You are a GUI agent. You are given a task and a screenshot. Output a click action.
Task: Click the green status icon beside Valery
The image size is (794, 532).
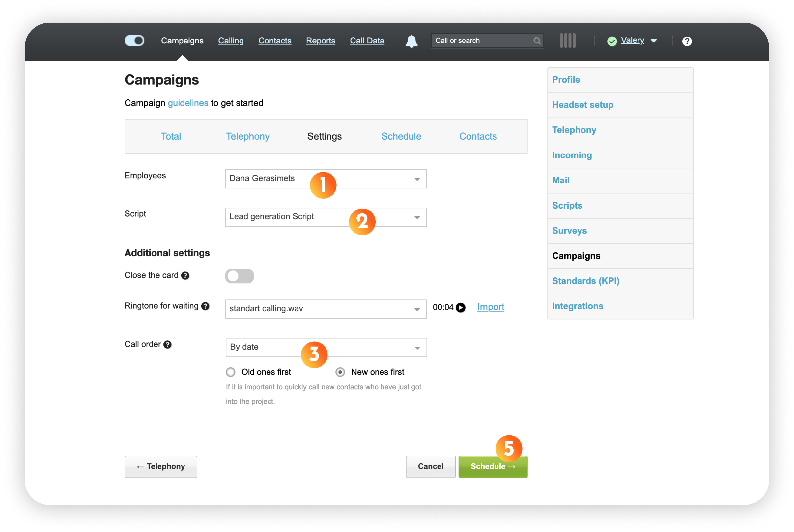click(612, 42)
